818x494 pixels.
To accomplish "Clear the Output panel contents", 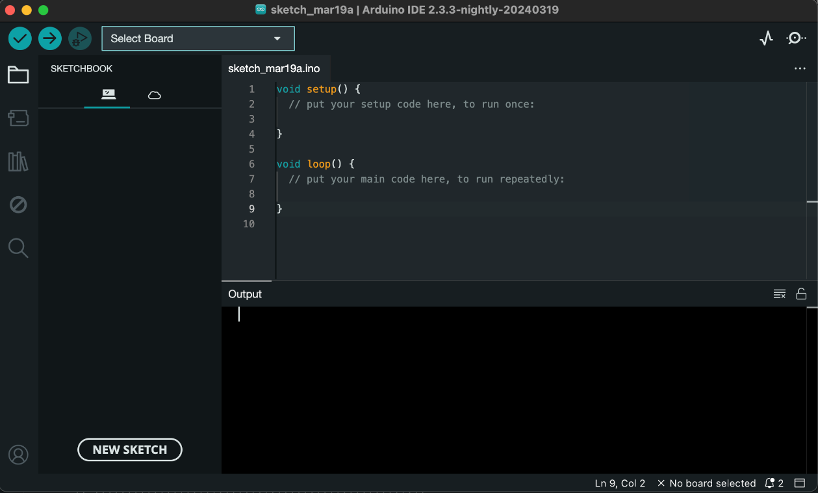I will (779, 294).
